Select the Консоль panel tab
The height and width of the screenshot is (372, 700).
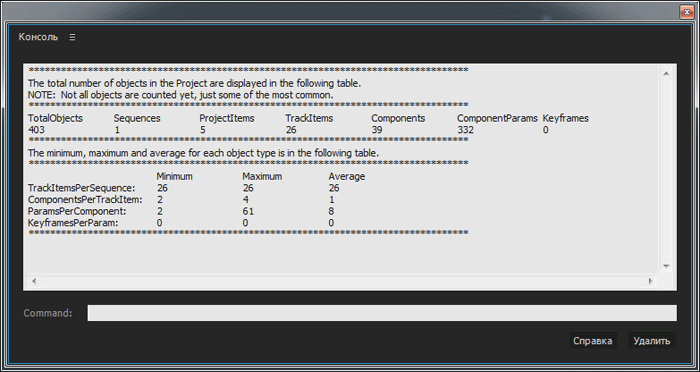38,37
